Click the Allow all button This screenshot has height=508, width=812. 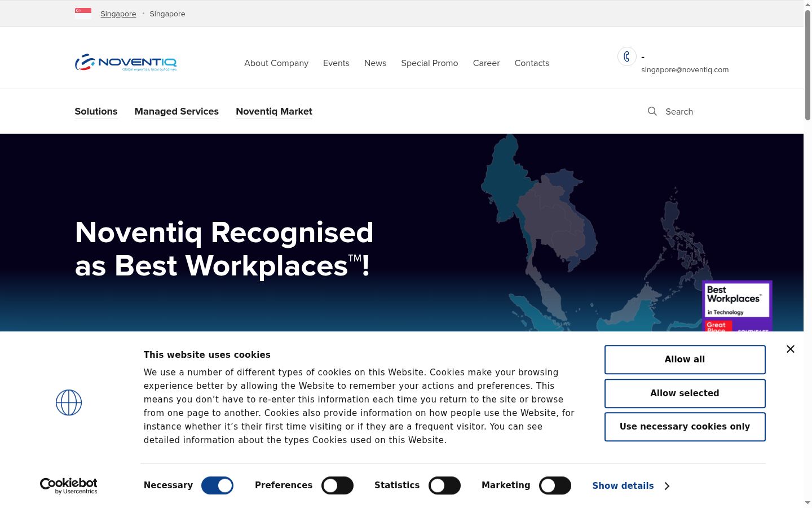click(x=685, y=360)
